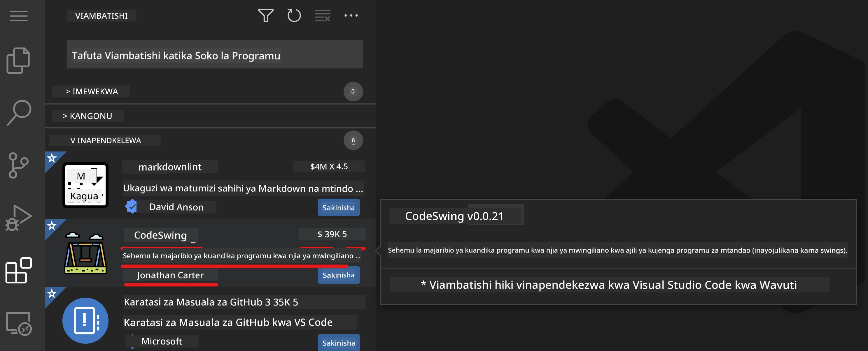
Task: Click the David Anson publisher name
Action: [176, 207]
